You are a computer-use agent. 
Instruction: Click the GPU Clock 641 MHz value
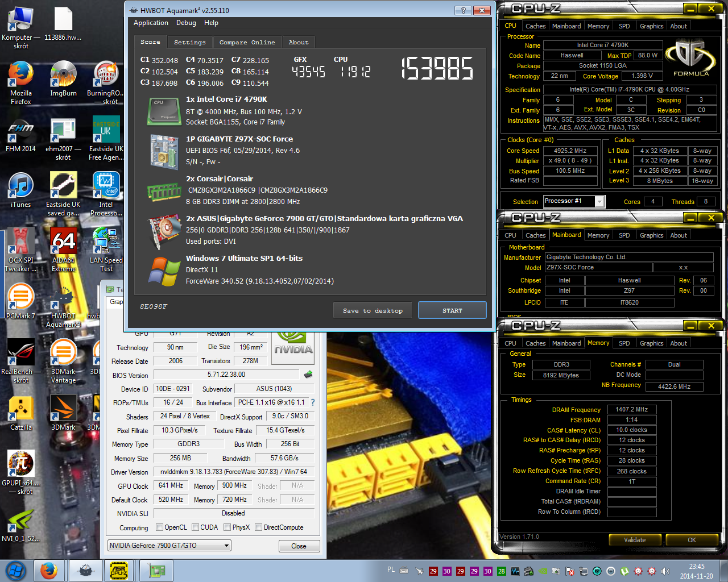coord(171,486)
